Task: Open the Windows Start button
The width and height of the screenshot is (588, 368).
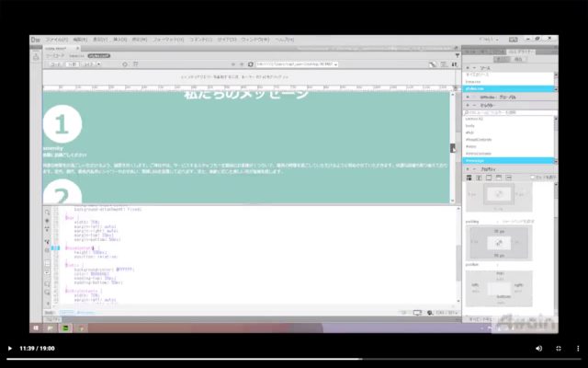Action: pos(36,328)
